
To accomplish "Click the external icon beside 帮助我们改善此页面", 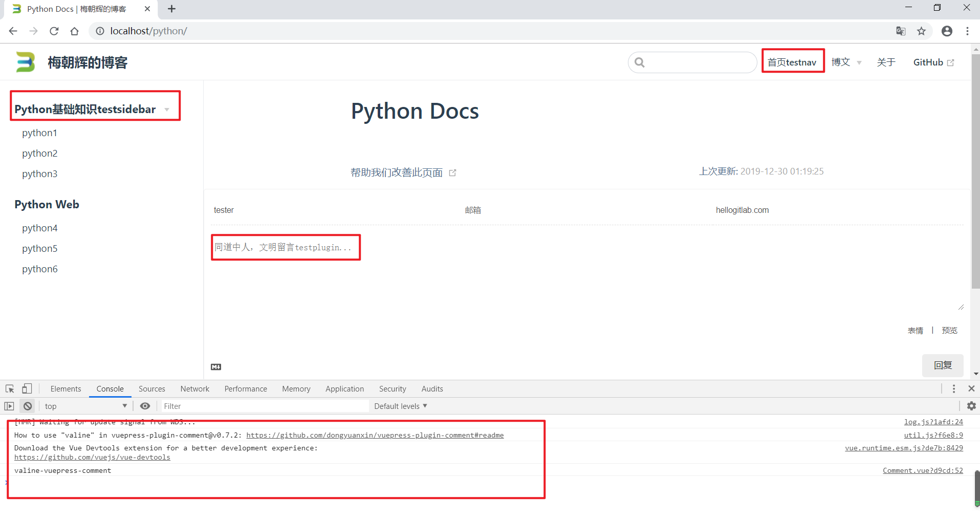I will click(x=452, y=173).
